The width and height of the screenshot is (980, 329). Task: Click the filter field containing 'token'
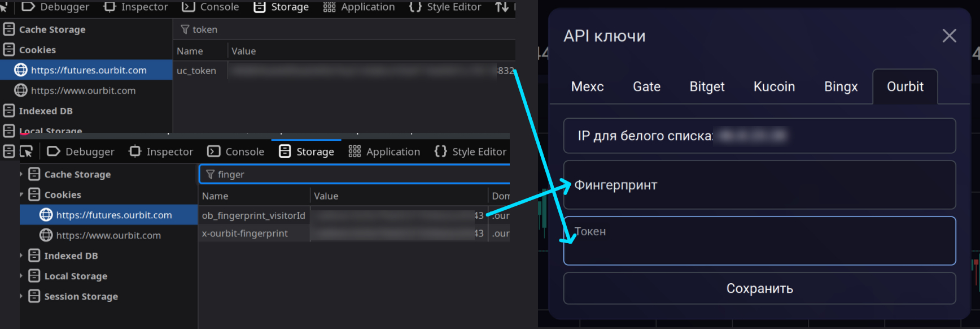[x=344, y=29]
